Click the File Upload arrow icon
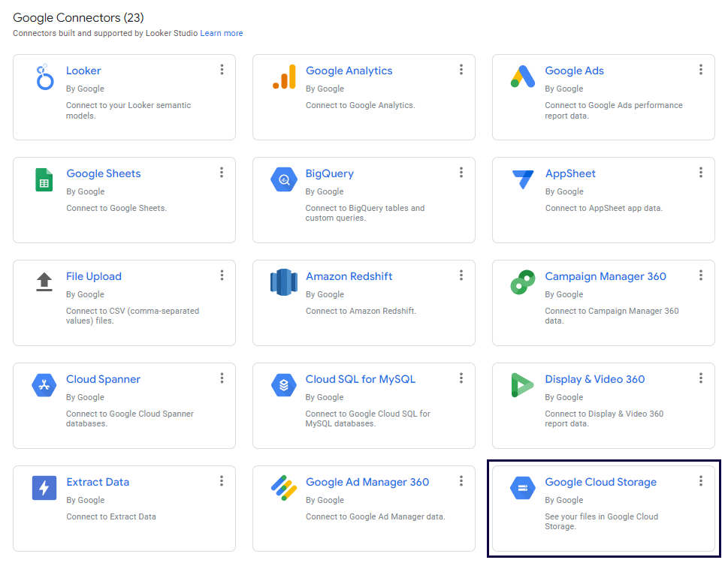 [x=44, y=282]
